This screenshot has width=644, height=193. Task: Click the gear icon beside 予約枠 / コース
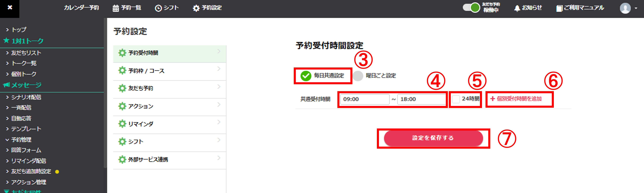[x=122, y=71]
